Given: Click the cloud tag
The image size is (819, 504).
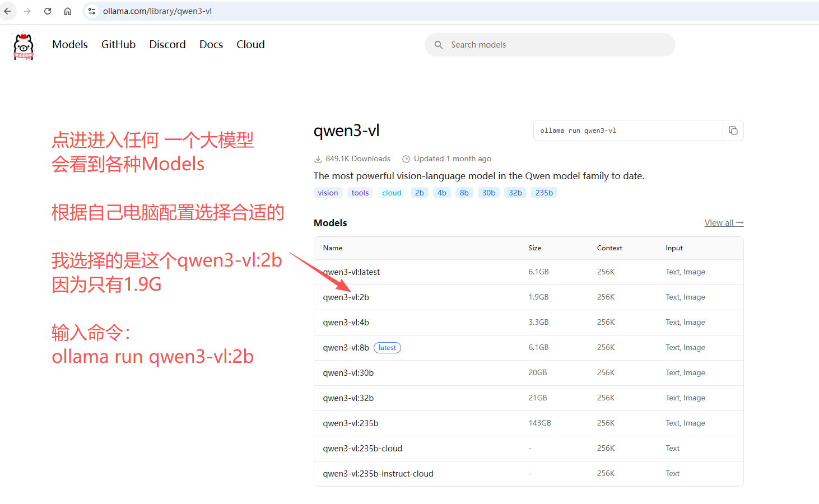Looking at the screenshot, I should pos(392,193).
